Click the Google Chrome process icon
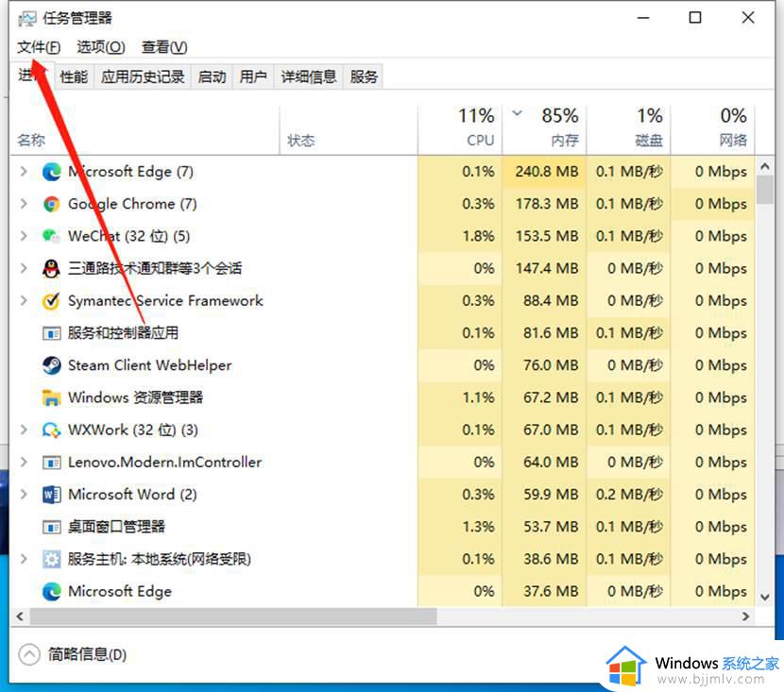784x692 pixels. click(52, 204)
